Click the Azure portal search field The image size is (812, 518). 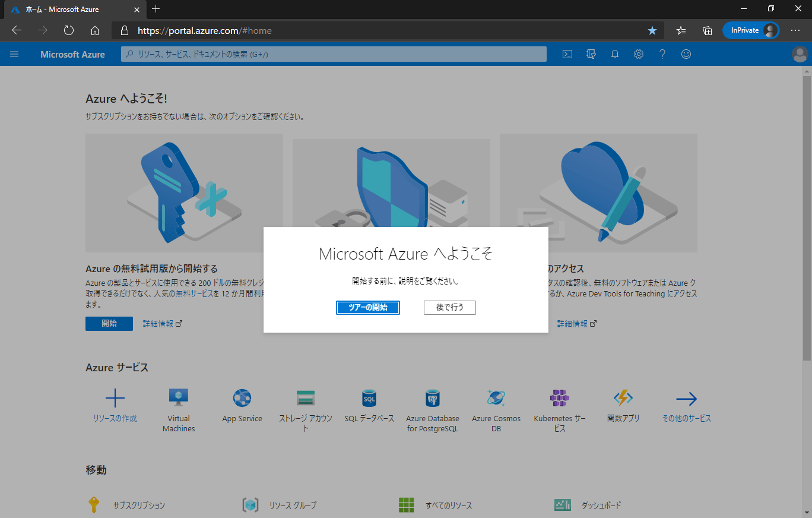(334, 54)
